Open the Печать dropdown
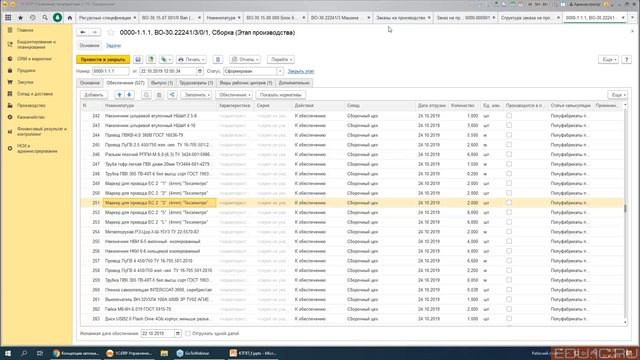640x360 pixels. [x=191, y=60]
